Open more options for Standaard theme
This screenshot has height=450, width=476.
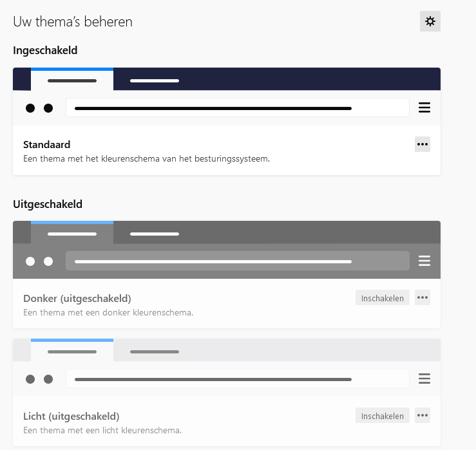point(423,144)
